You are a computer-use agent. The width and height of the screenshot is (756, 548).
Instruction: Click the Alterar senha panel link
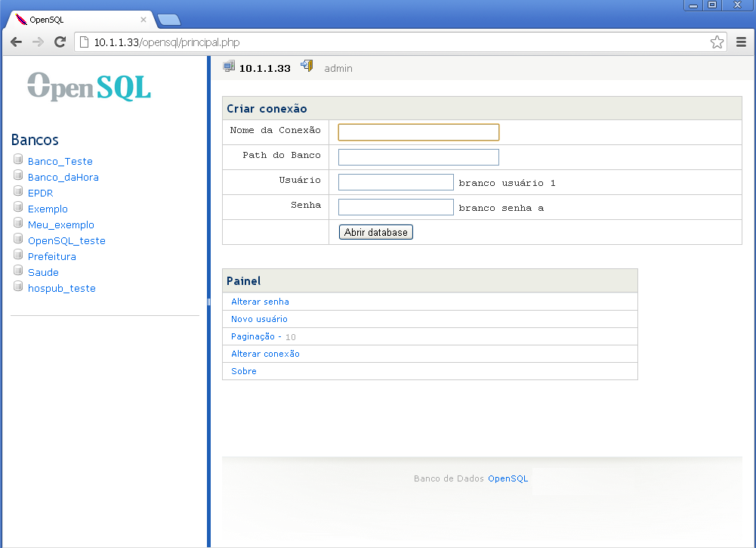tap(260, 302)
